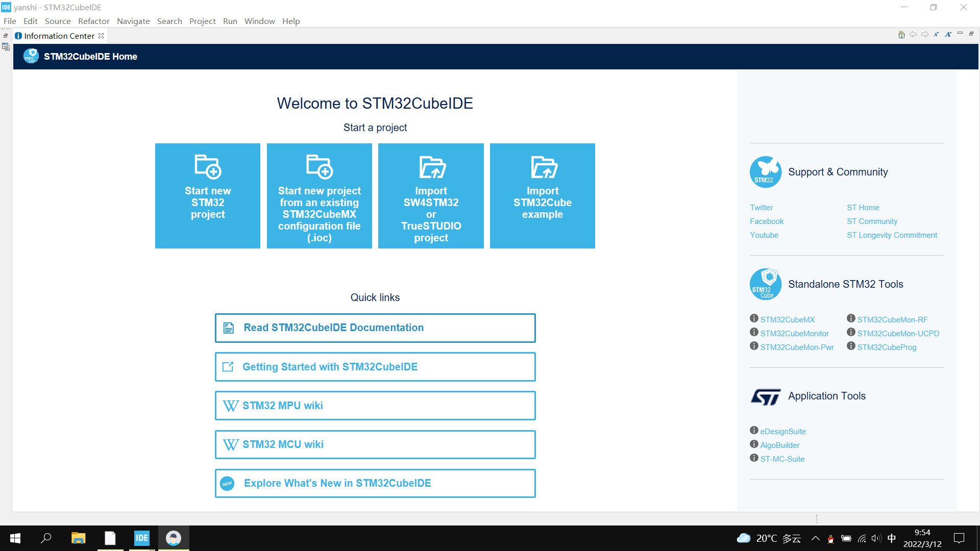Open the ST Community link

tap(872, 221)
